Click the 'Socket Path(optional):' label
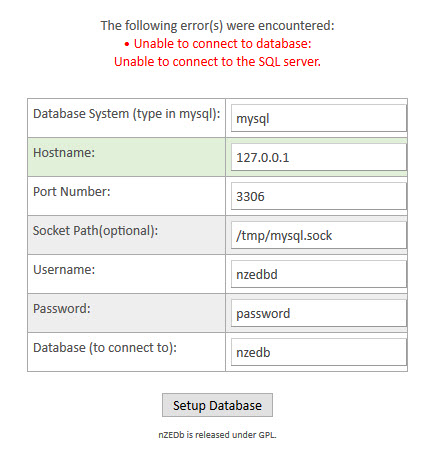The width and height of the screenshot is (434, 452). [x=95, y=231]
